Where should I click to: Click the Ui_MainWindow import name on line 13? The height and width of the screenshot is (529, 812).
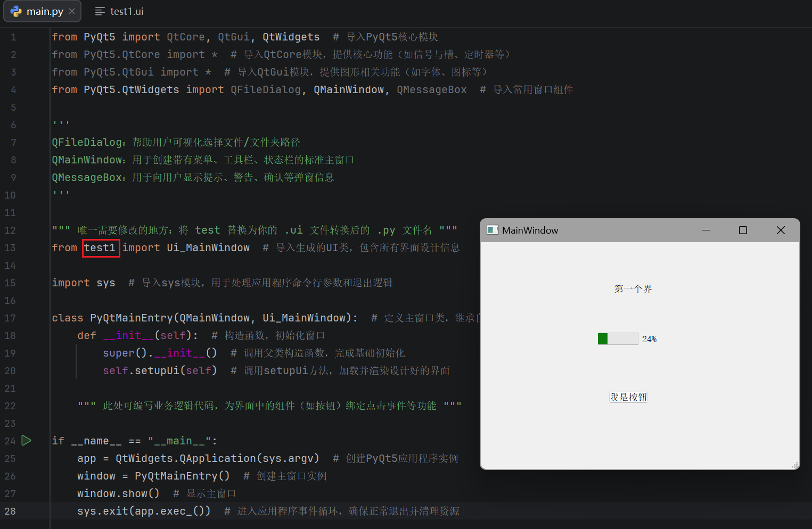208,247
